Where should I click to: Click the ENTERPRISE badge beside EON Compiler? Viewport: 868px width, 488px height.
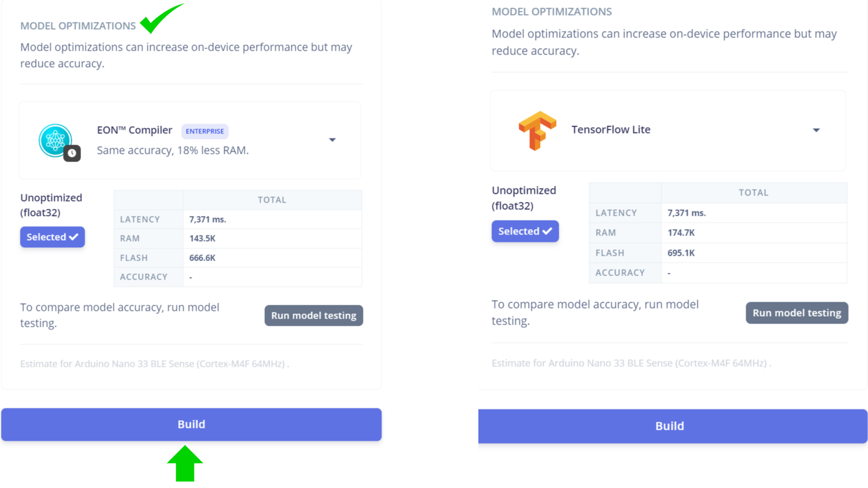pos(205,131)
